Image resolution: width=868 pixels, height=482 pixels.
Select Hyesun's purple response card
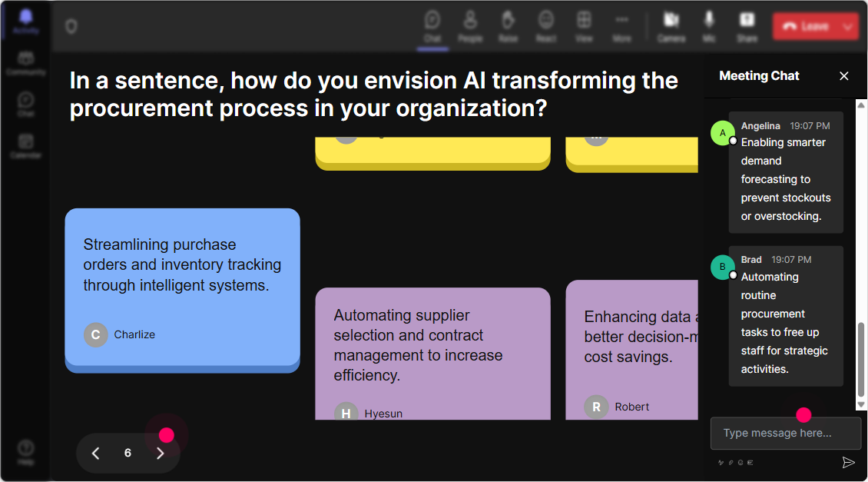pos(433,354)
